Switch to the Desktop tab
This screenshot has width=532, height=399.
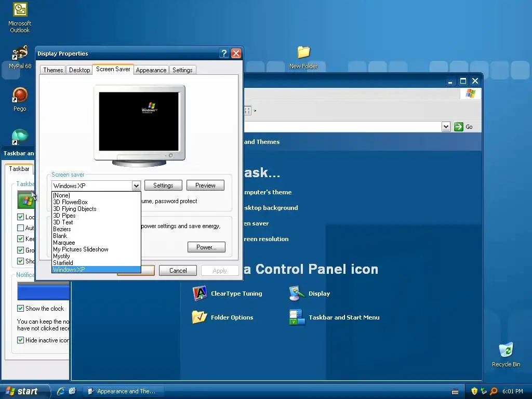click(79, 70)
